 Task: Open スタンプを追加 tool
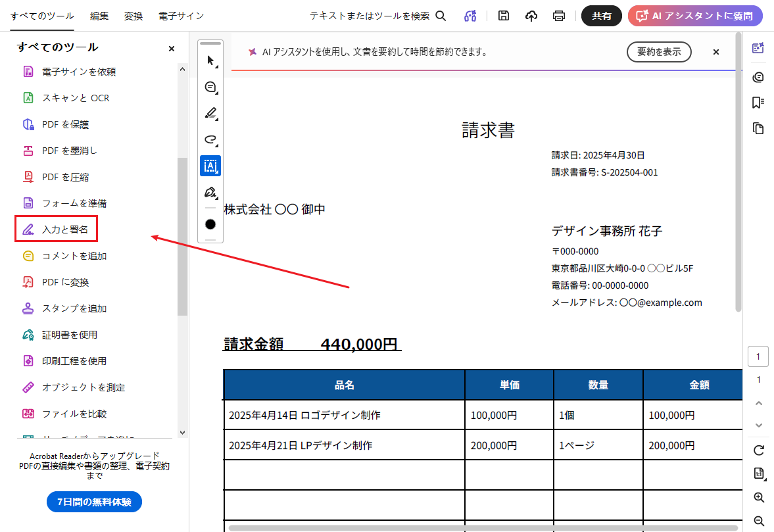(64, 308)
